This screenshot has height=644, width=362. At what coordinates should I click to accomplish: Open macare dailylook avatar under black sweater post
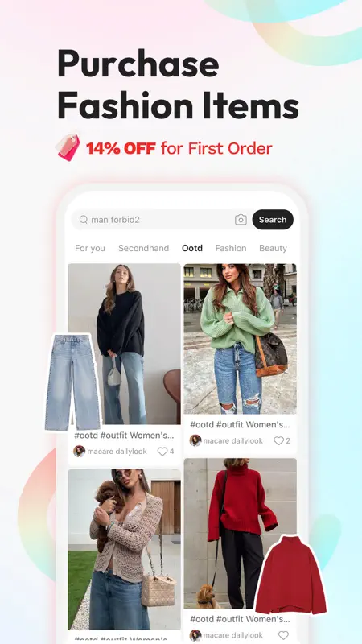point(79,452)
